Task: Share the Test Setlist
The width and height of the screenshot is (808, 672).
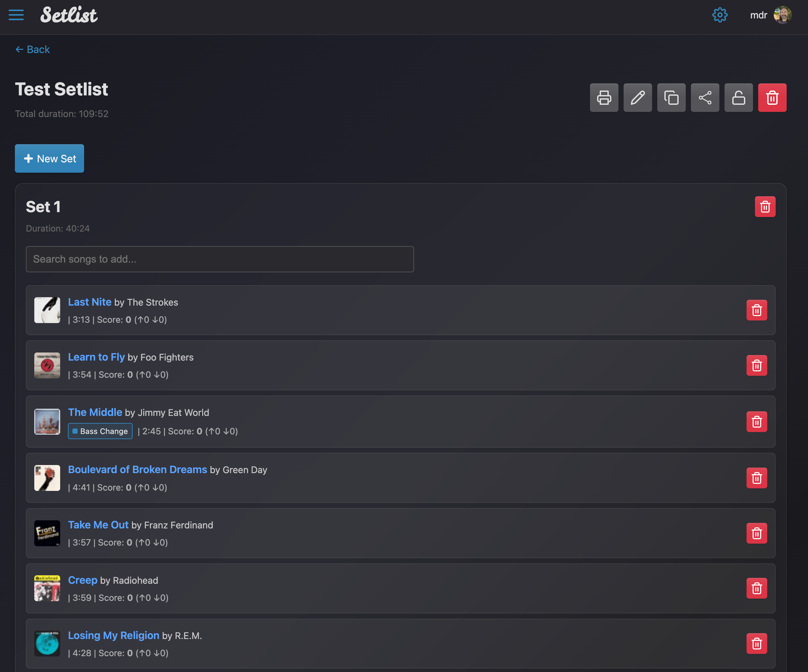Action: 704,98
